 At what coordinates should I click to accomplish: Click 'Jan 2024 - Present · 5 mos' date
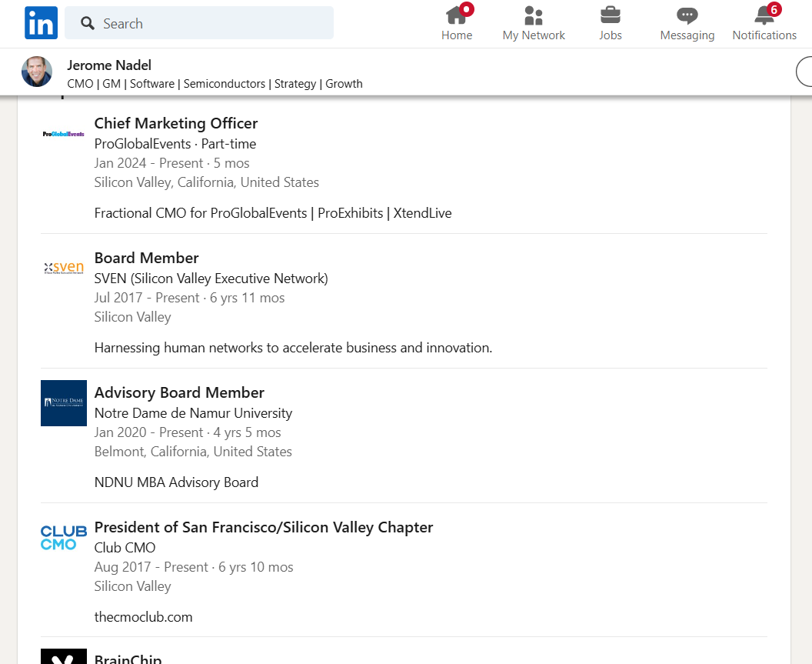[x=172, y=163]
